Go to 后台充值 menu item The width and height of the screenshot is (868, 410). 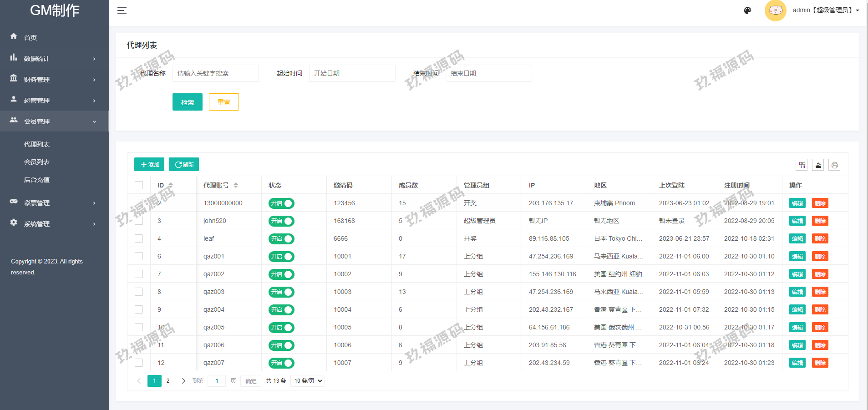[37, 180]
